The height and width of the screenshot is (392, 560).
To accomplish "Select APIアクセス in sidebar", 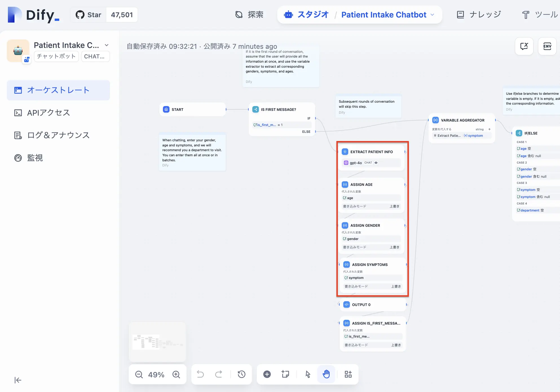I will pyautogui.click(x=58, y=113).
